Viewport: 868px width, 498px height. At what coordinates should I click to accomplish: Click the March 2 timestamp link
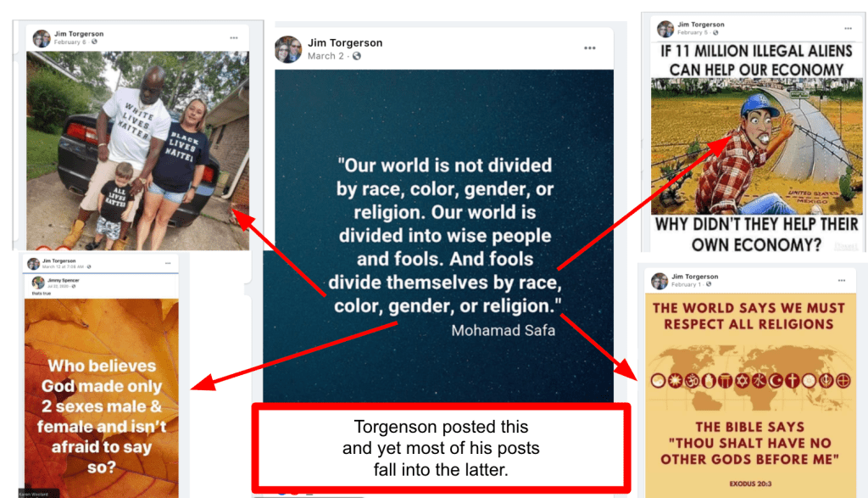[x=325, y=56]
